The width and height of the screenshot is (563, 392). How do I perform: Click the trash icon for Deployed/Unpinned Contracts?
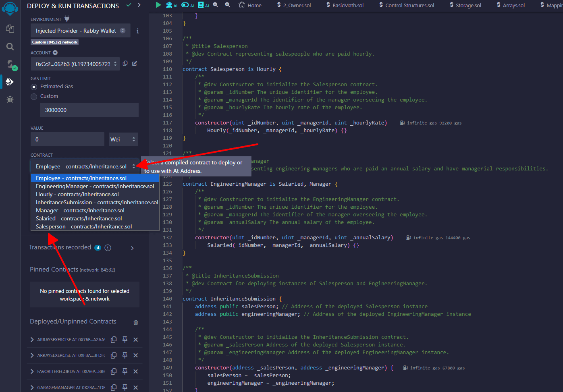click(136, 322)
